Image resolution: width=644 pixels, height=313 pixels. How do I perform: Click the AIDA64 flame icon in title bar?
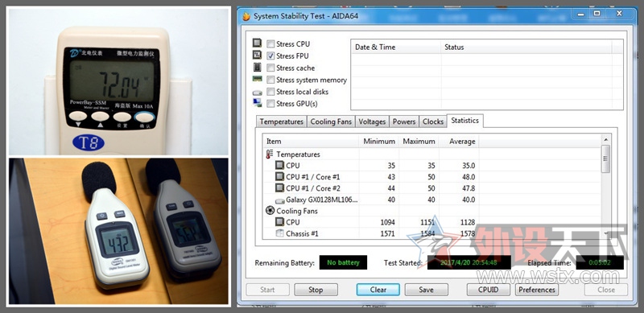point(246,16)
